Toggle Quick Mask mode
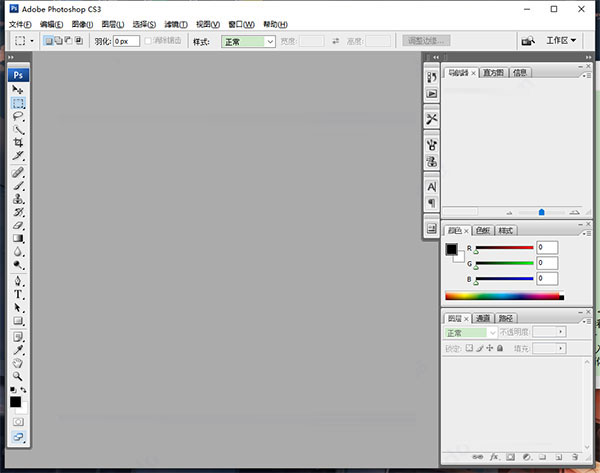 18,422
